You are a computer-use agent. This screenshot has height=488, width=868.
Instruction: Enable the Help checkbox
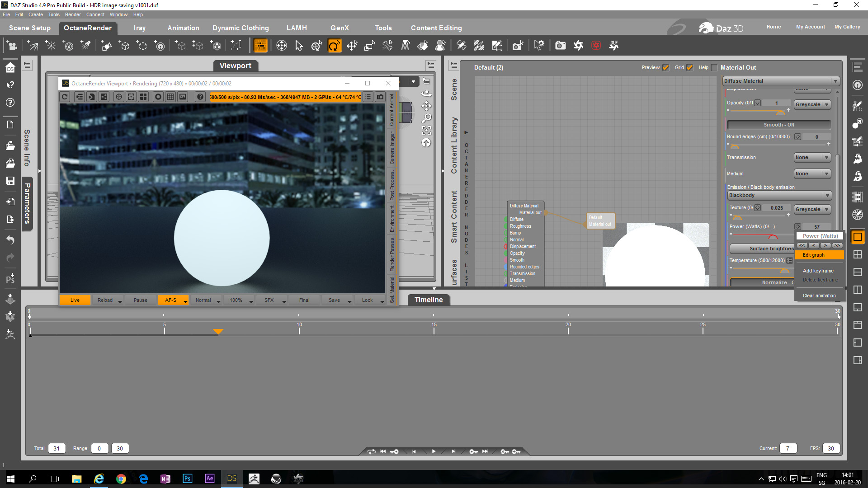click(714, 68)
